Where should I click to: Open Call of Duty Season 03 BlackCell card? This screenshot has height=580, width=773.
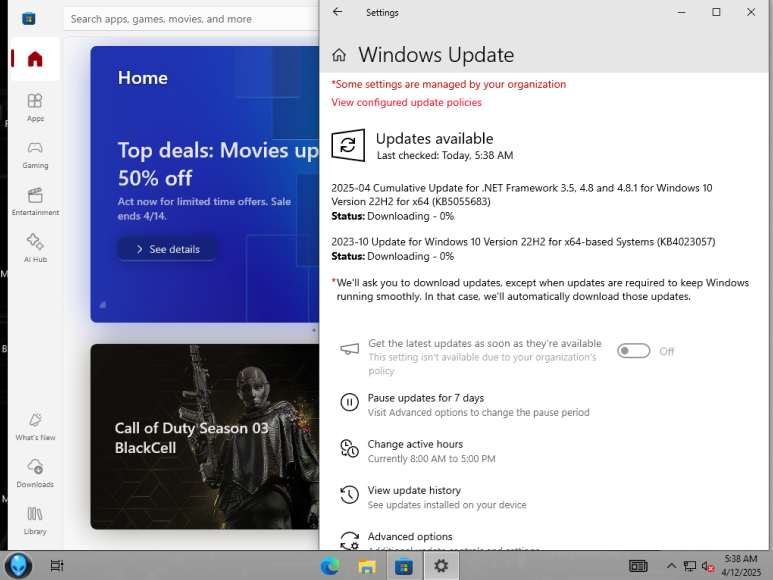click(x=205, y=437)
